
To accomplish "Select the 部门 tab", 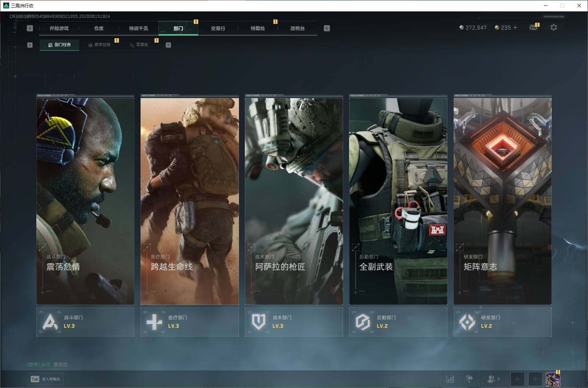I will 178,28.
